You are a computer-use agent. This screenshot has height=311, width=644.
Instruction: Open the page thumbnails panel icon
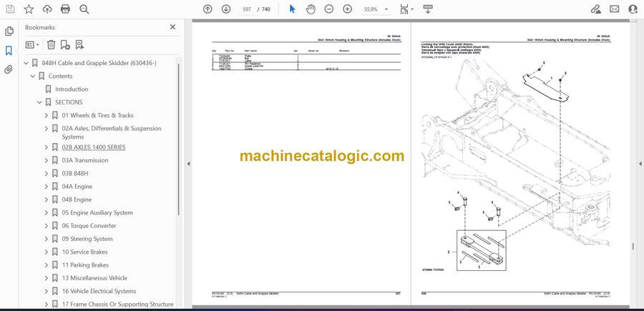9,31
